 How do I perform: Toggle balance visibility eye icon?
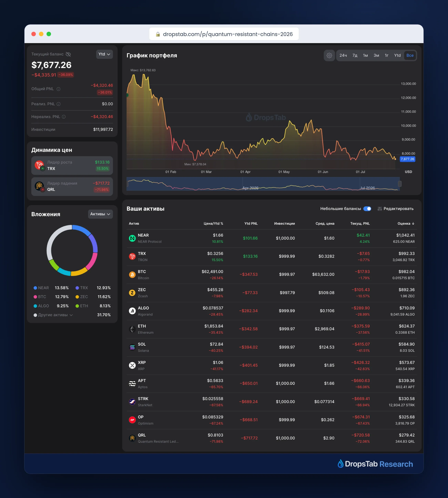[68, 54]
